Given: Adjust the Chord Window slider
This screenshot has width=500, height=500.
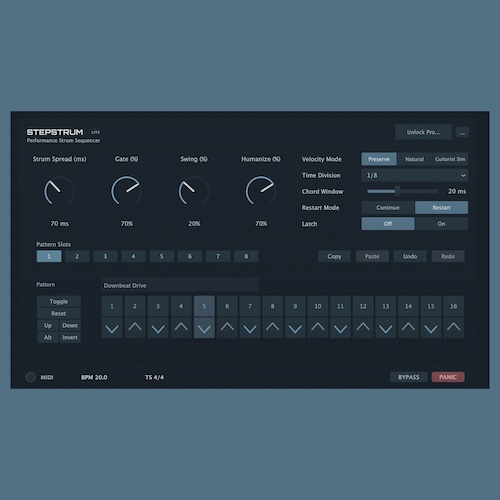Looking at the screenshot, I should pos(403,191).
